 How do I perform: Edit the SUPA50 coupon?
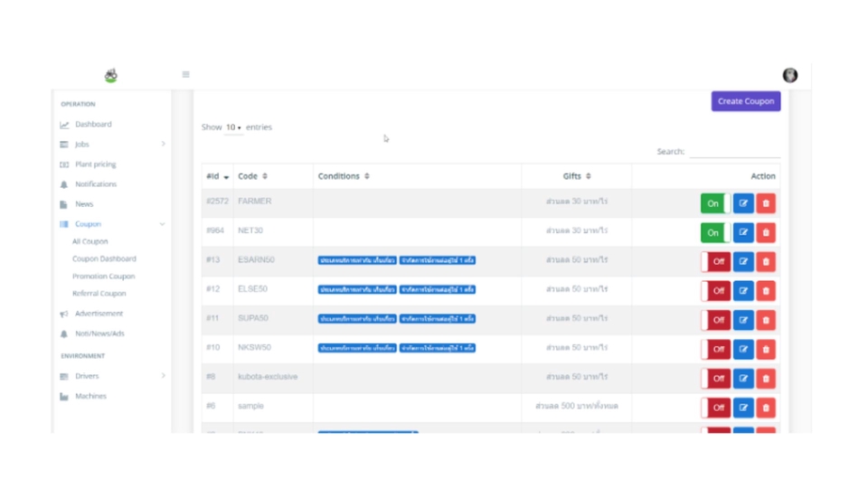click(x=743, y=320)
